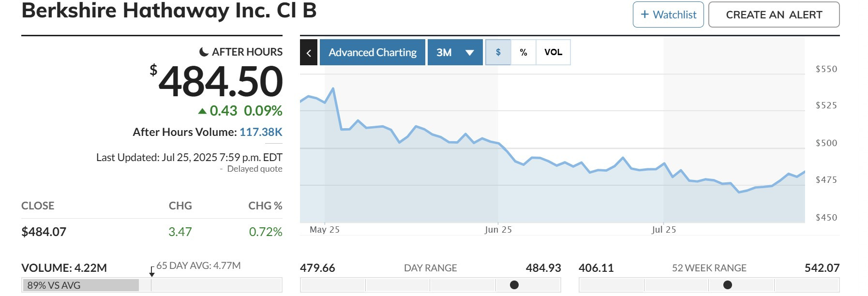868x296 pixels.
Task: Click the May 25 label on the chart axis
Action: pyautogui.click(x=325, y=230)
